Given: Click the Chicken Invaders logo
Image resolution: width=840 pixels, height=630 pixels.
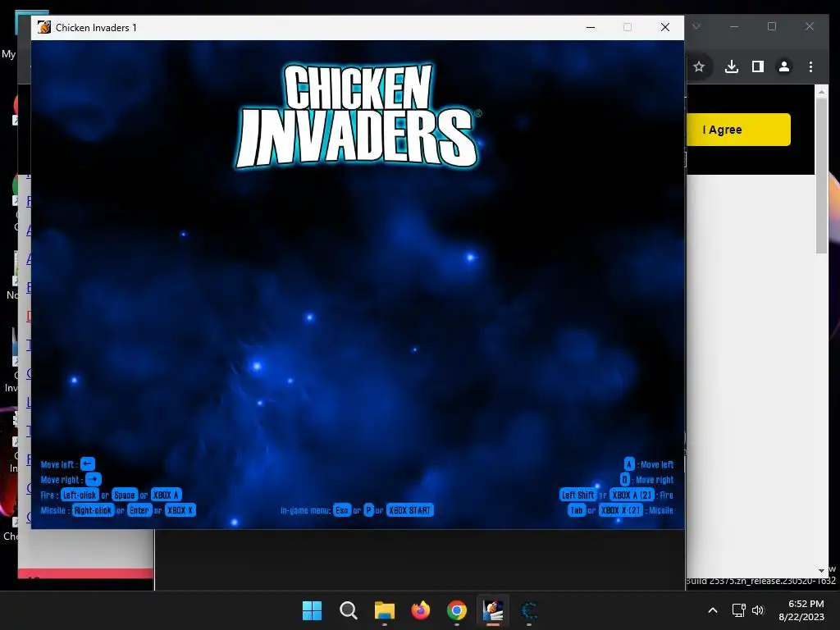Looking at the screenshot, I should tap(358, 116).
